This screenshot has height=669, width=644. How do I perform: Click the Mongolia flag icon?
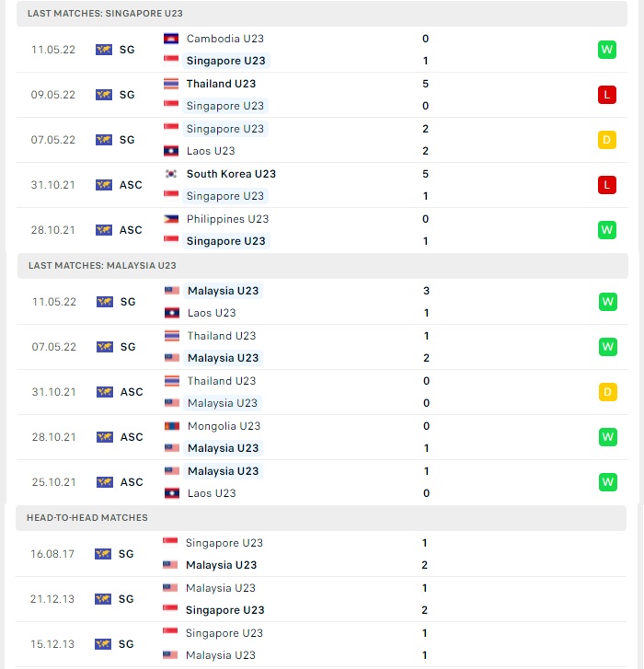tap(172, 426)
